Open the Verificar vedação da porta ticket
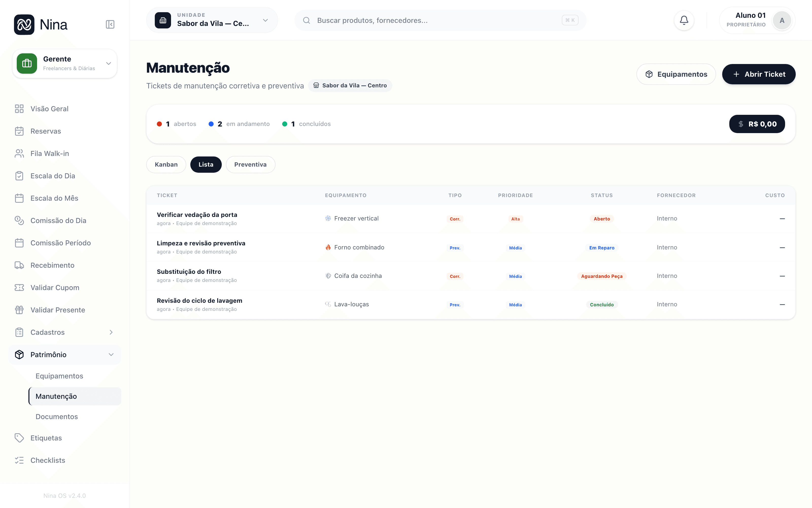Image resolution: width=812 pixels, height=508 pixels. coord(197,215)
